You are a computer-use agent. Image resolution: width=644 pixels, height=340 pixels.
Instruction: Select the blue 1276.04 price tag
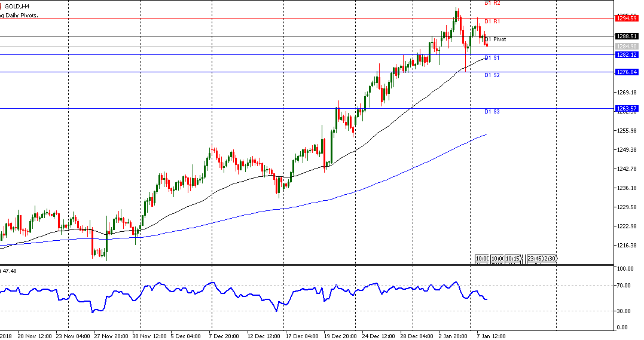(x=625, y=72)
